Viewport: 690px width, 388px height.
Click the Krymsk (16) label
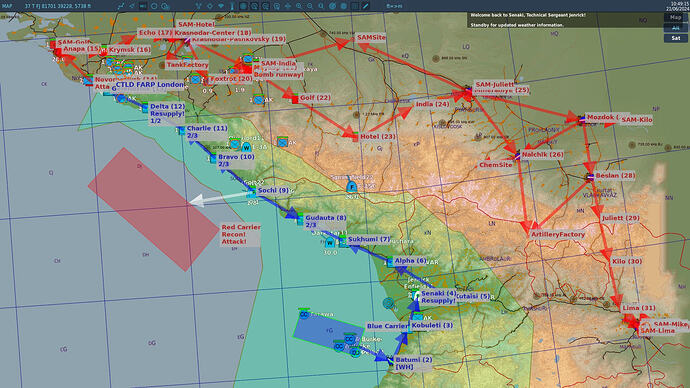point(129,50)
